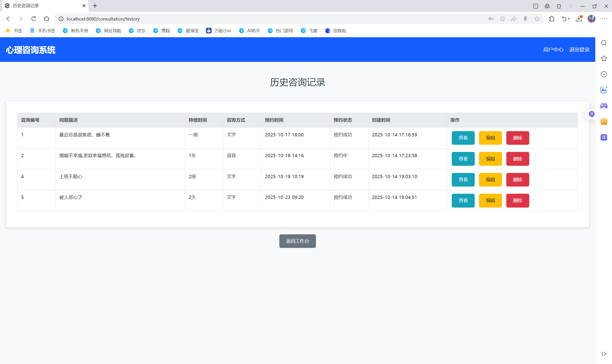Screen dimensions: 612x364
Task: Click the browser refresh icon
Action: coord(34,19)
